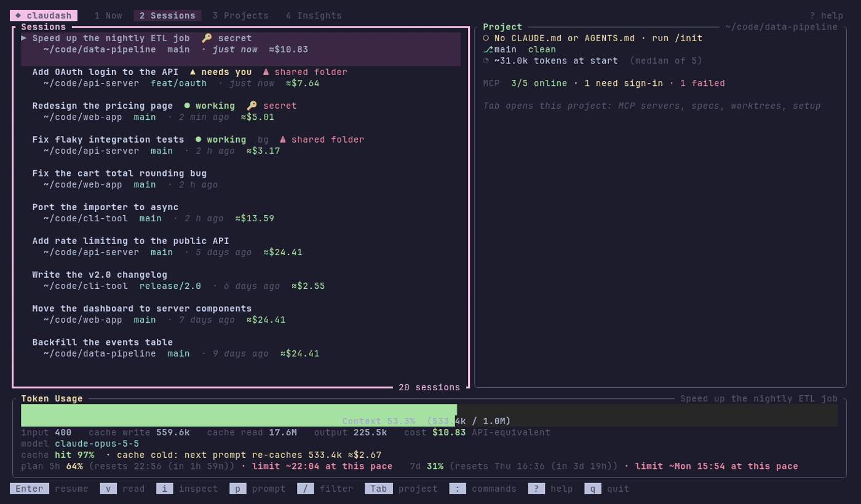Open the ? help link at top right
This screenshot has width=861, height=504.
(827, 15)
